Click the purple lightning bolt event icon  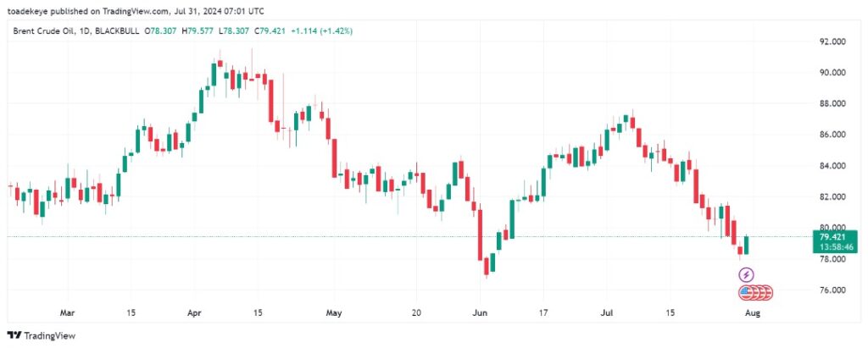tap(746, 274)
